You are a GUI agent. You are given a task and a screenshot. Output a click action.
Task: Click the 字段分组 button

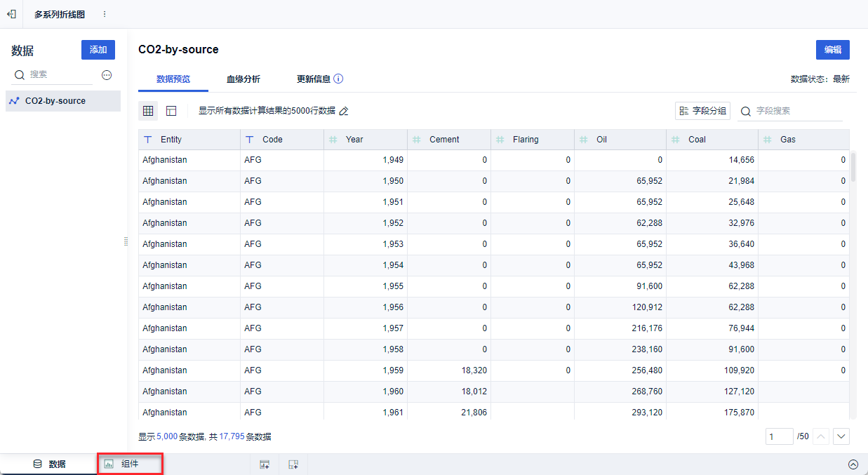pyautogui.click(x=702, y=111)
